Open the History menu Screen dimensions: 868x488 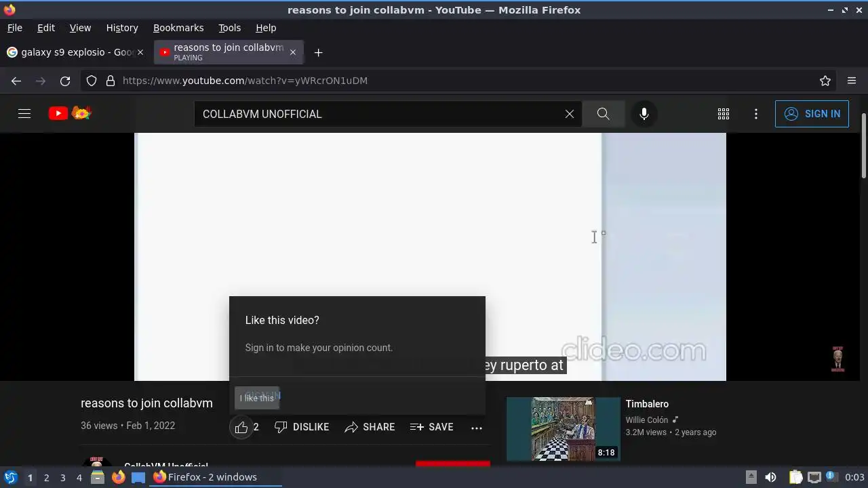point(122,28)
